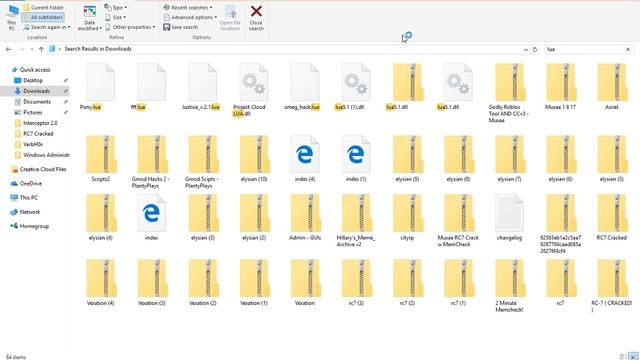Select the Pony.lua file icon
The image size is (640, 360).
100,82
